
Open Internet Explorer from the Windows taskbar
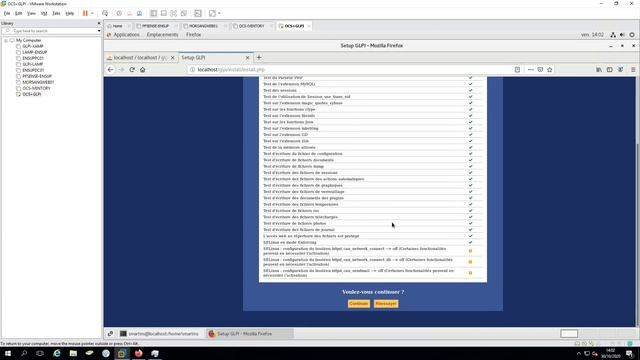pos(57,353)
